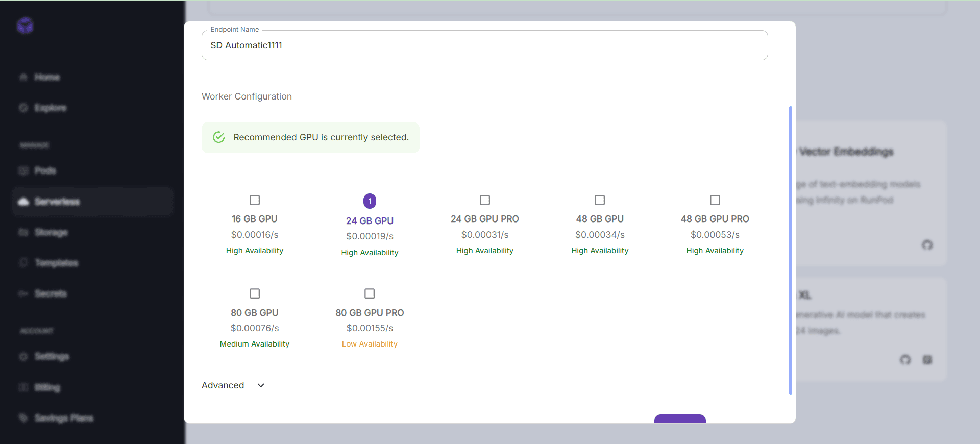Check the 80 GB GPU checkbox

pyautogui.click(x=255, y=293)
